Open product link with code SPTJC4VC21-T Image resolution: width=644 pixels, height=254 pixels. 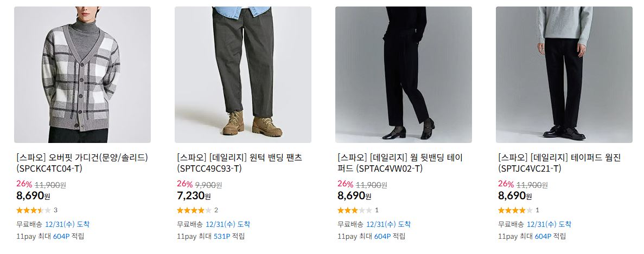(559, 163)
